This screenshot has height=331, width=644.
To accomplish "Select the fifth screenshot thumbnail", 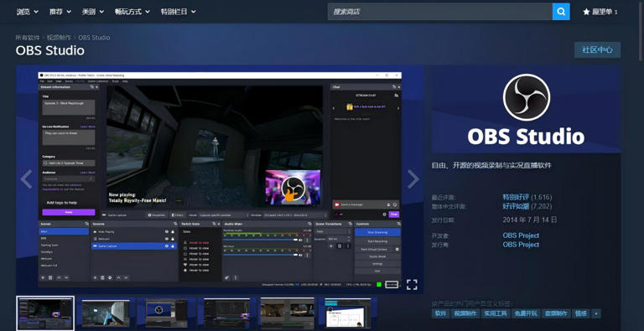I will [287, 313].
